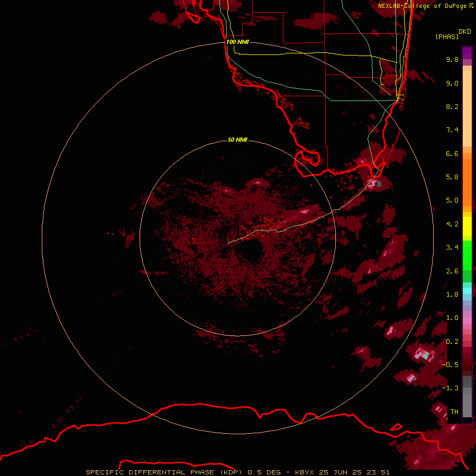Click the KBYX station identifier in caption
Image resolution: width=476 pixels, height=476 pixels.
coord(305,472)
